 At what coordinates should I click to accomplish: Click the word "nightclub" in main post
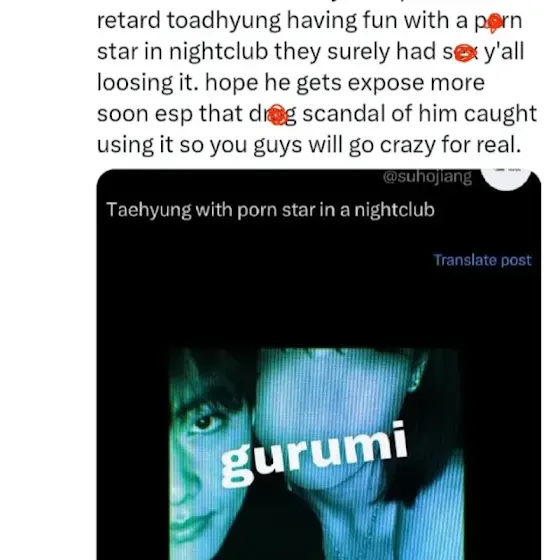pos(218,52)
